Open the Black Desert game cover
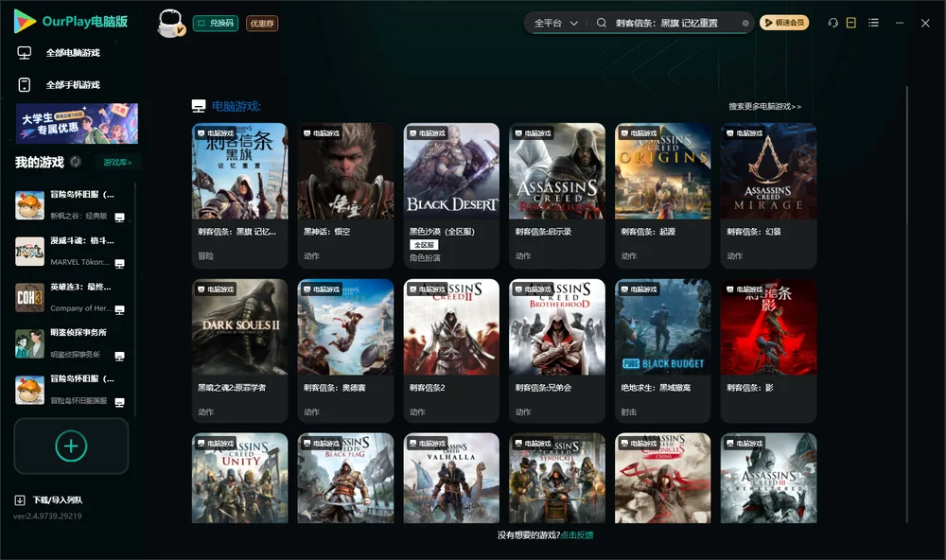 451,171
